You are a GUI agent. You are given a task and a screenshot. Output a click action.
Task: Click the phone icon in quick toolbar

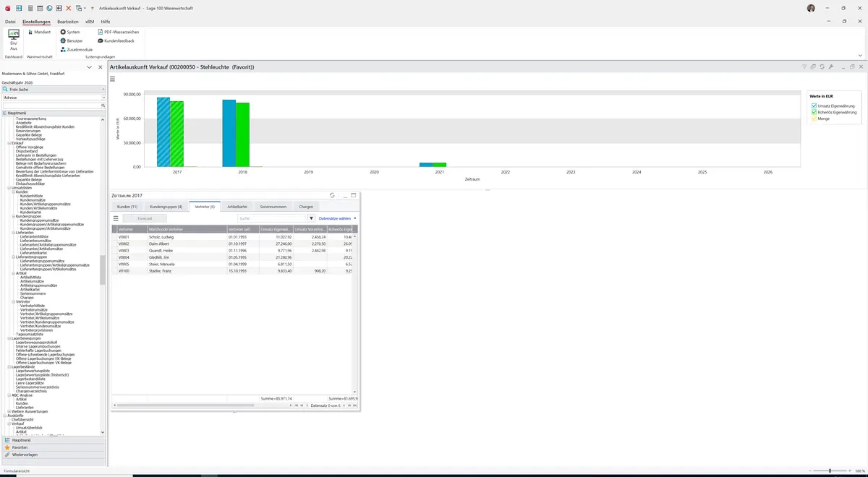49,8
